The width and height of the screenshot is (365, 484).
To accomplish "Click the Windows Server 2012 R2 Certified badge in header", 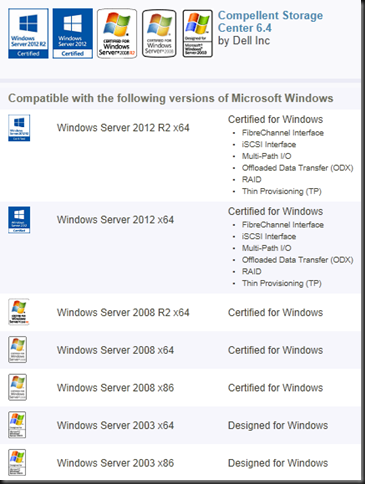I will 28,33.
